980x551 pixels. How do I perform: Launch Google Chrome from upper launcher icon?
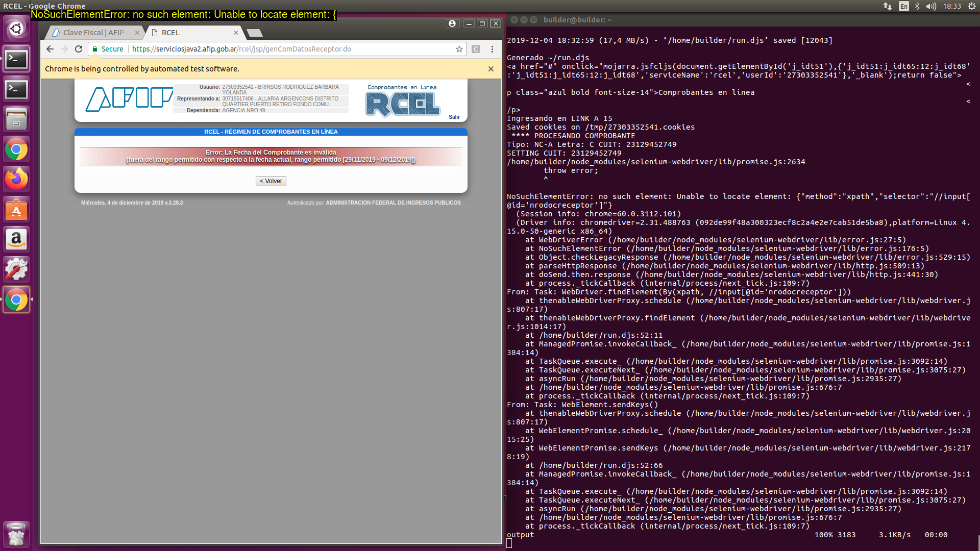[x=16, y=149]
